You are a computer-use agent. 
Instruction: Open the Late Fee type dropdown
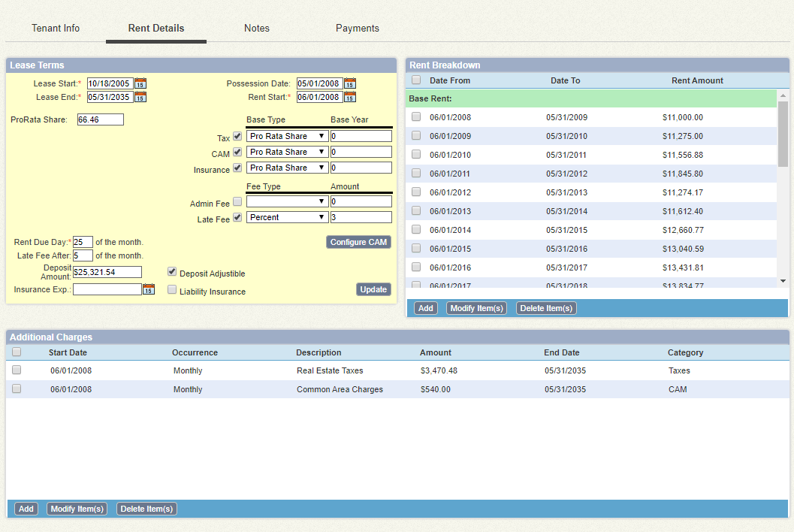point(286,217)
